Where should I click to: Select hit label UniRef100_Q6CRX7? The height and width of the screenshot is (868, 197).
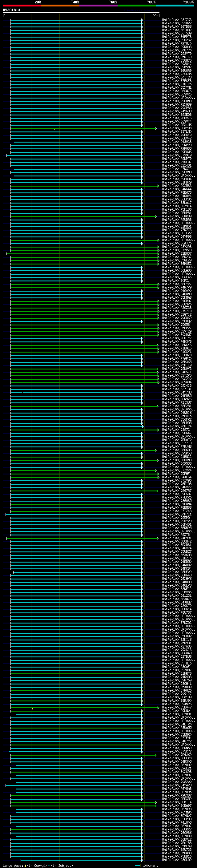point(177,829)
